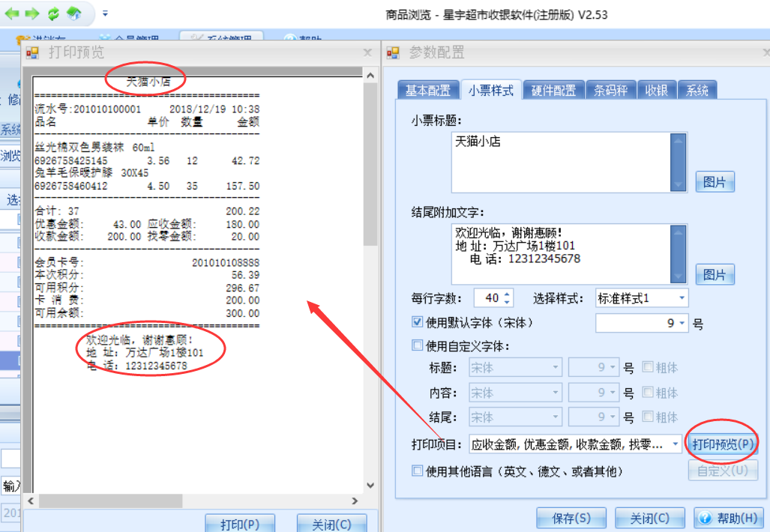Enable 使用自定义字体 checkbox
Screen dimensions: 770x532
click(418, 345)
